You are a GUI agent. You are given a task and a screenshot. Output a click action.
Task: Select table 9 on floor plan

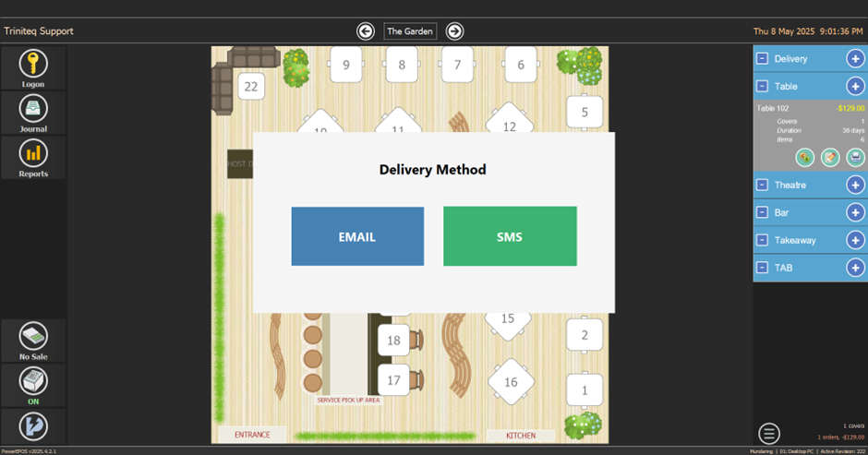pos(346,65)
